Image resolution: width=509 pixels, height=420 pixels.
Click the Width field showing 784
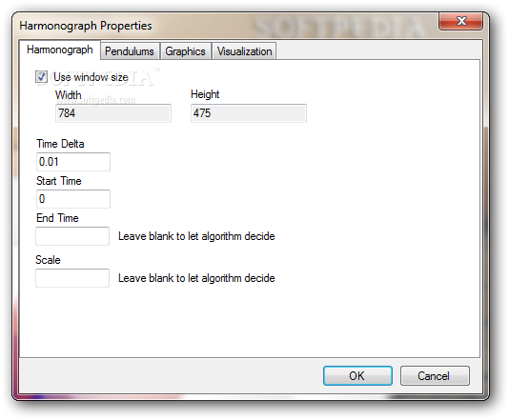tap(113, 113)
